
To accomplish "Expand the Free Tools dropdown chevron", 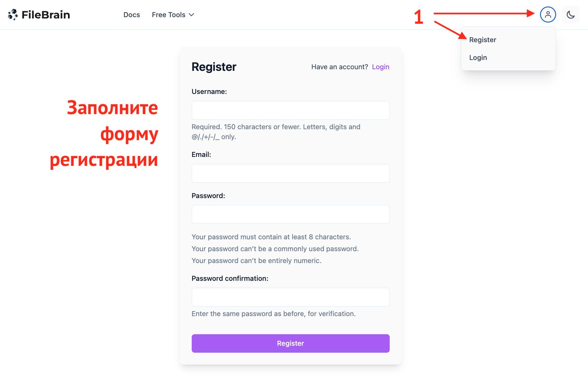I will 191,15.
